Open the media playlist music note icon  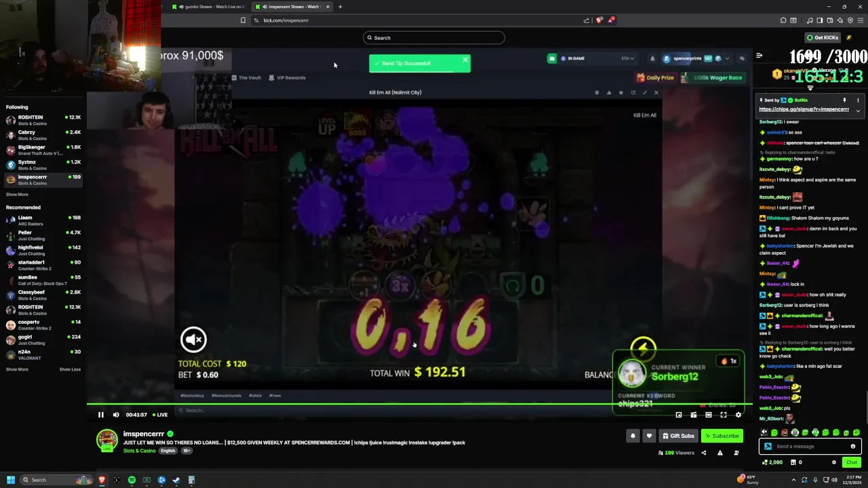(810, 20)
